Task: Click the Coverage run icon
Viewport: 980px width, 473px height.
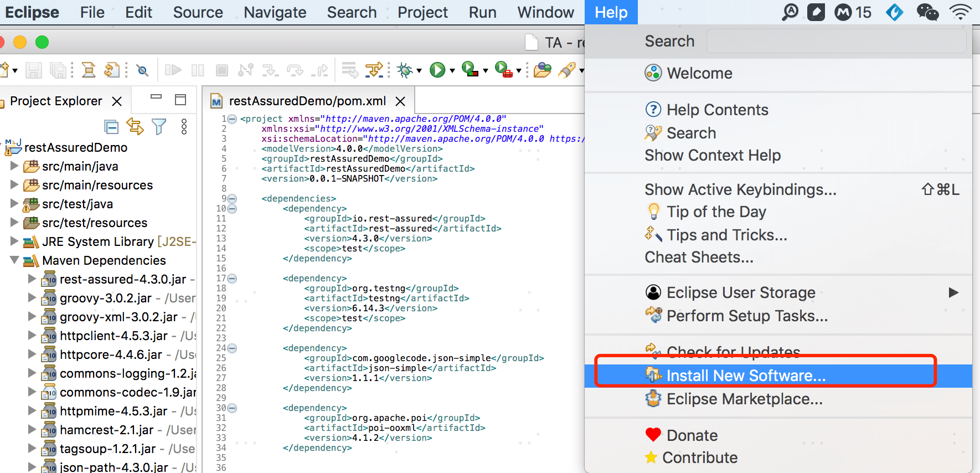Action: 470,69
